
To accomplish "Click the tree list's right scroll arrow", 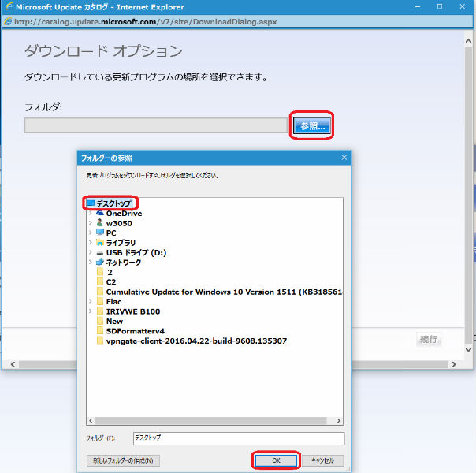I will [339, 420].
